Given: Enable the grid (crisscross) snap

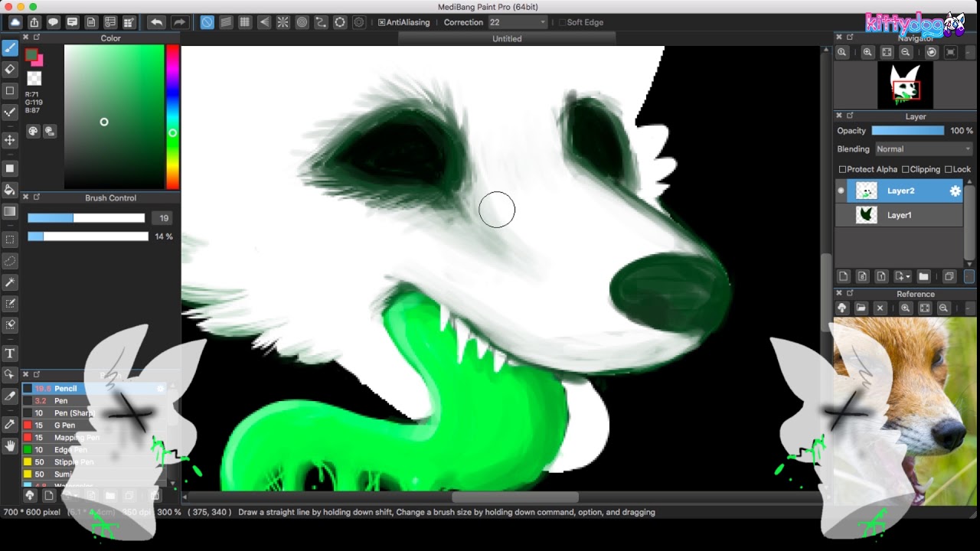Looking at the screenshot, I should (x=245, y=22).
